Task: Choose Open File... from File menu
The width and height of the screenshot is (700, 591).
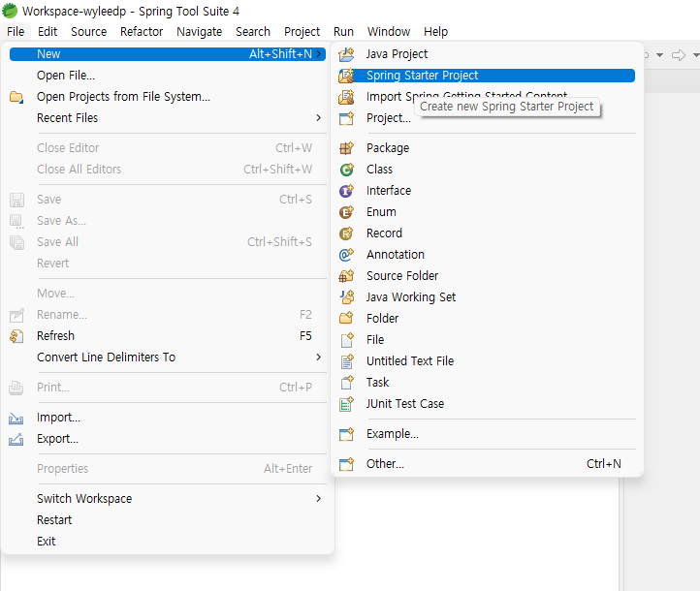Action: click(168, 76)
